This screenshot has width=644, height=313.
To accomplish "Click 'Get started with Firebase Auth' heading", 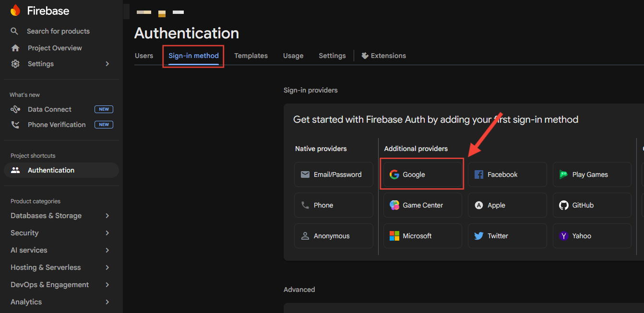I will 436,119.
